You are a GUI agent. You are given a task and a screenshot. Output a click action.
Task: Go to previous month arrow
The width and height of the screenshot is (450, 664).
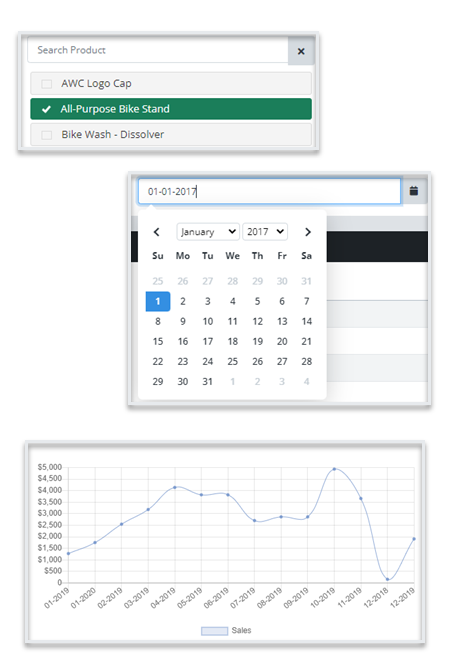pos(156,232)
